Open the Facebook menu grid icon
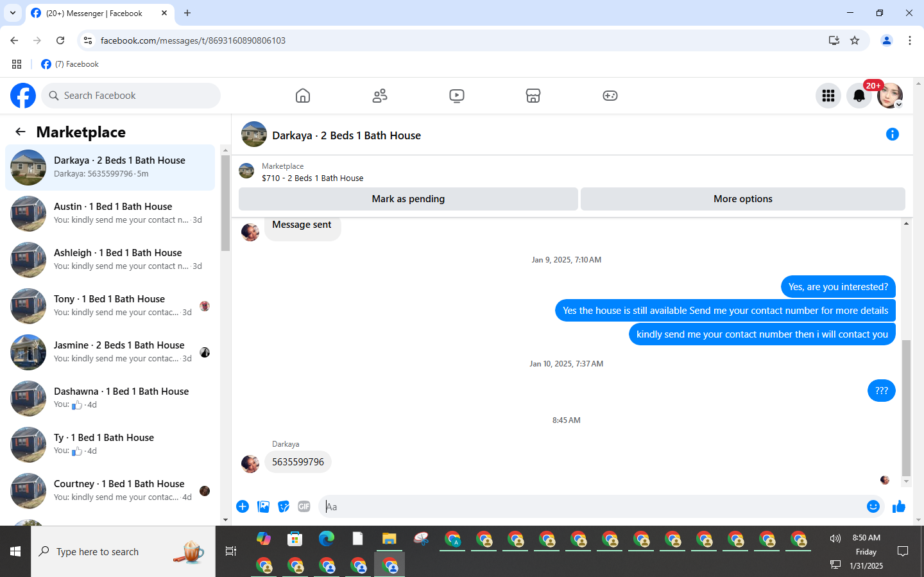Viewport: 924px width, 577px height. click(828, 96)
